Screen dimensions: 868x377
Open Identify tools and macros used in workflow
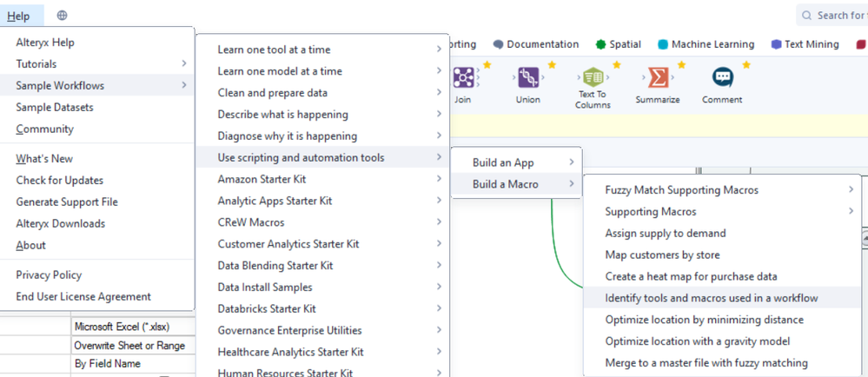click(722, 298)
